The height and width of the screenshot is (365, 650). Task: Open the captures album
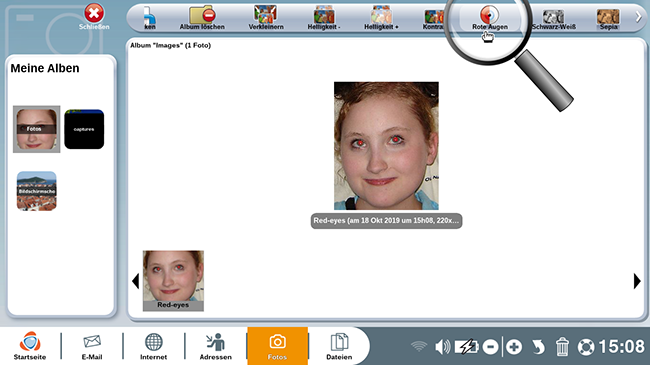pos(84,129)
